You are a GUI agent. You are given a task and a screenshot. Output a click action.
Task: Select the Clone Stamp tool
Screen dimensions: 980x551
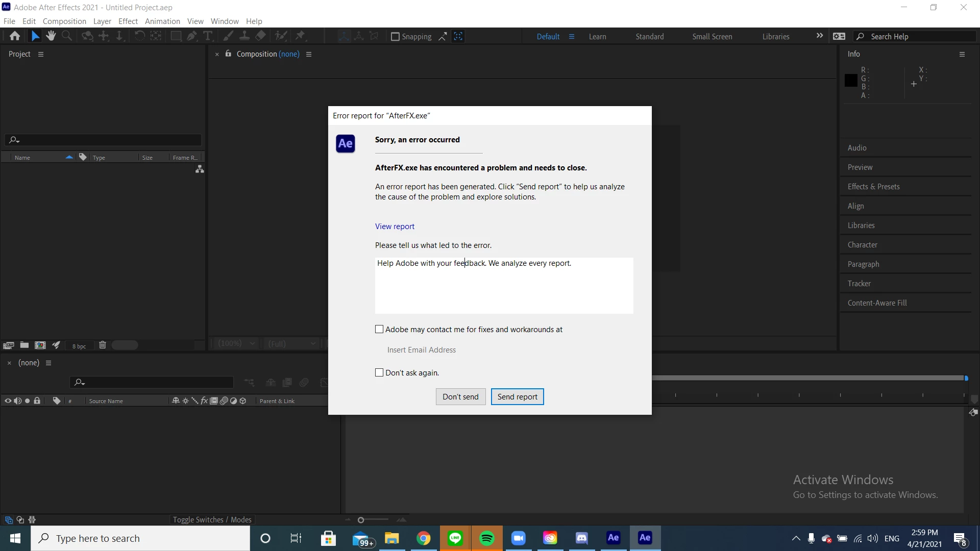(x=244, y=36)
